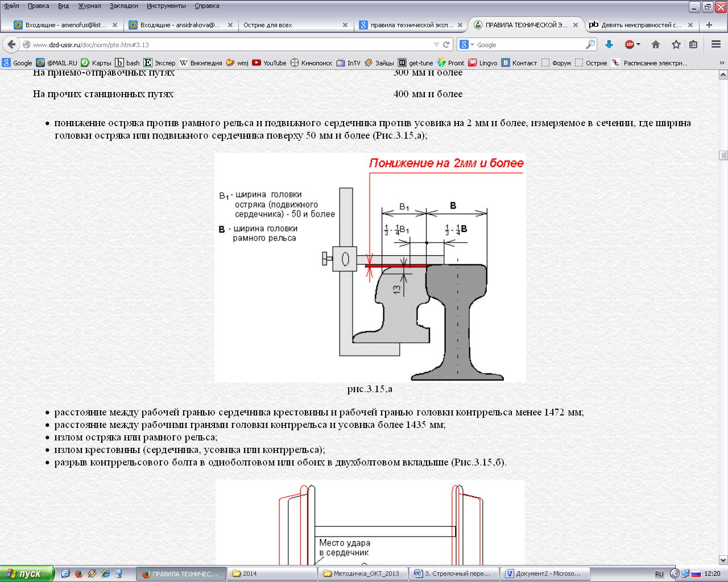This screenshot has width=728, height=582.
Task: Go to home page via house icon
Action: 656,44
